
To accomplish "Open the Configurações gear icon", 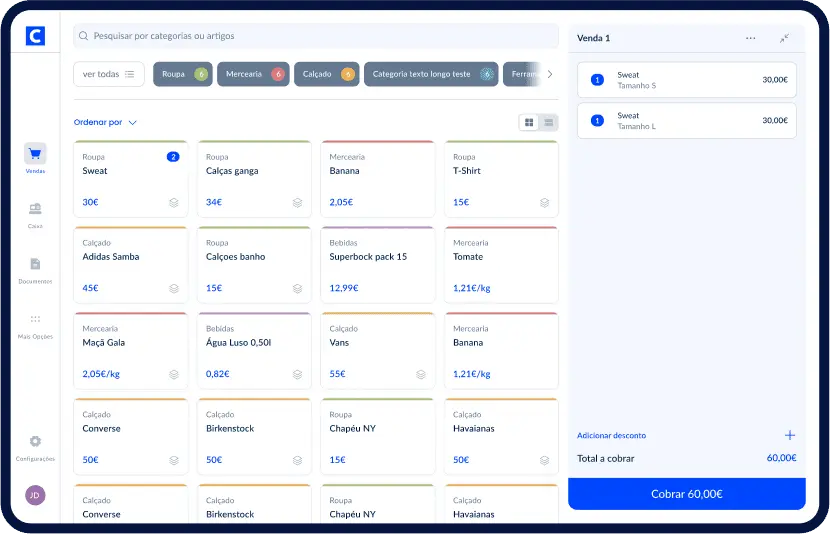I will click(35, 441).
